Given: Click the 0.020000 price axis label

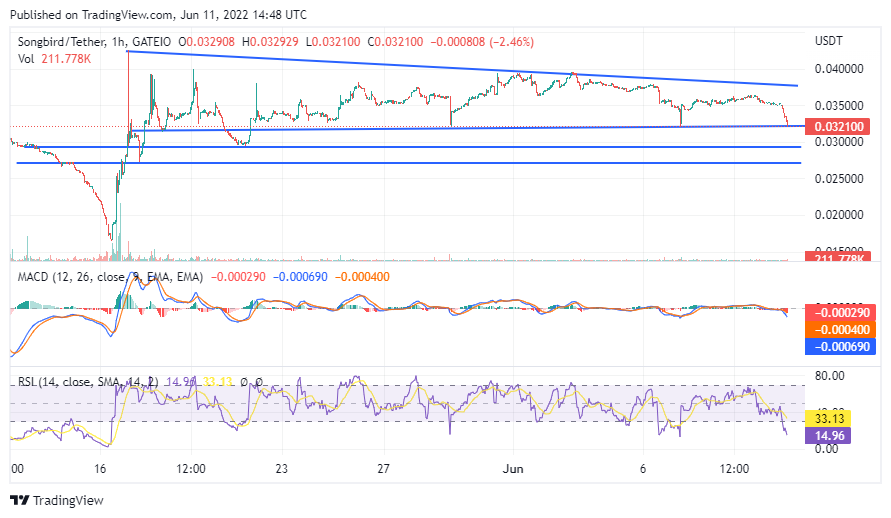Looking at the screenshot, I should click(839, 215).
